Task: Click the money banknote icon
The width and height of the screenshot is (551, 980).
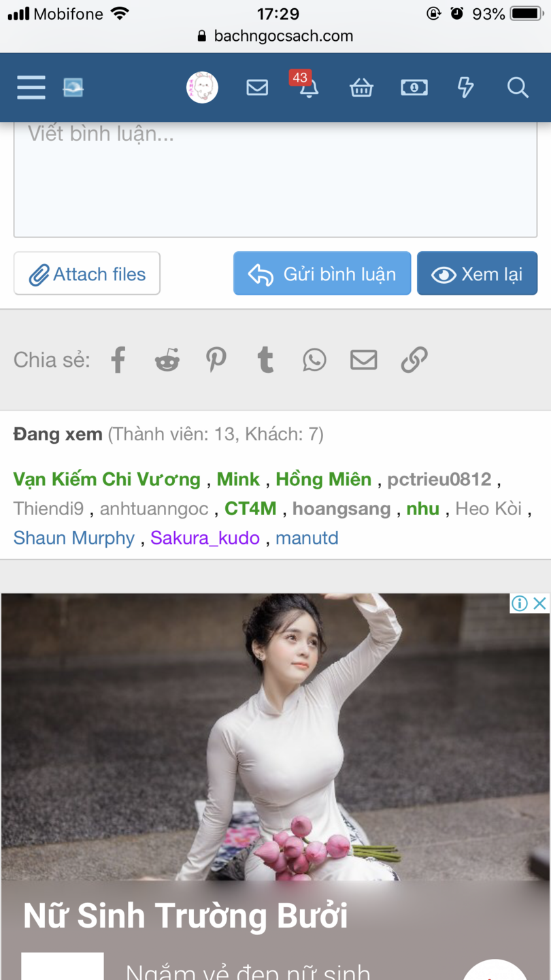Action: coord(414,88)
